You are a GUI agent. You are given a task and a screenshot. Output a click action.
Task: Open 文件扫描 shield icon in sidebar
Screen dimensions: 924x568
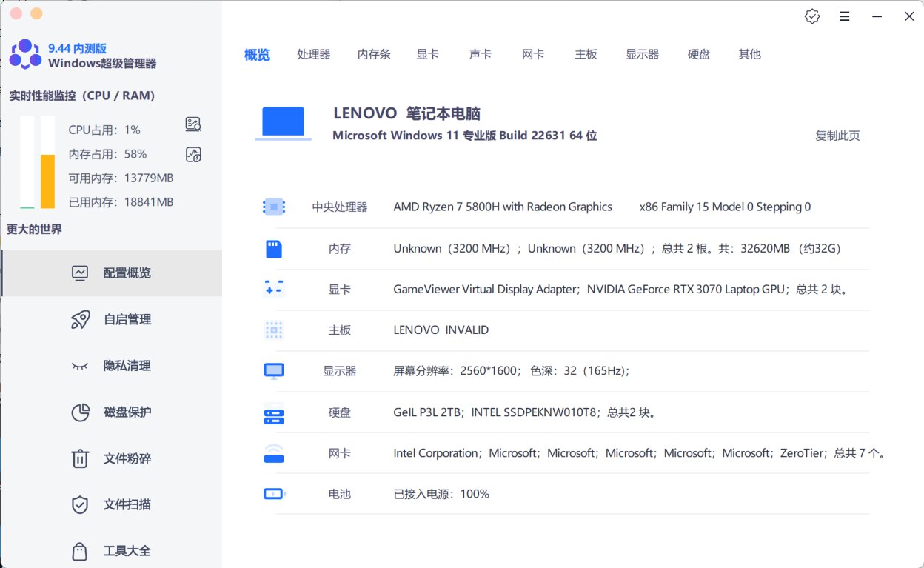coord(80,505)
